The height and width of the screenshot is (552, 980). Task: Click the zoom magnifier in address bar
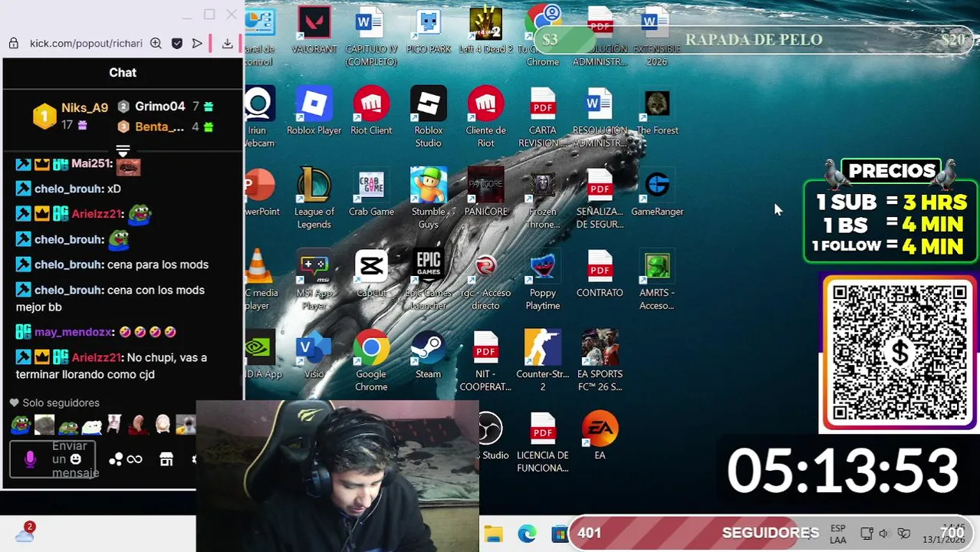tap(156, 44)
